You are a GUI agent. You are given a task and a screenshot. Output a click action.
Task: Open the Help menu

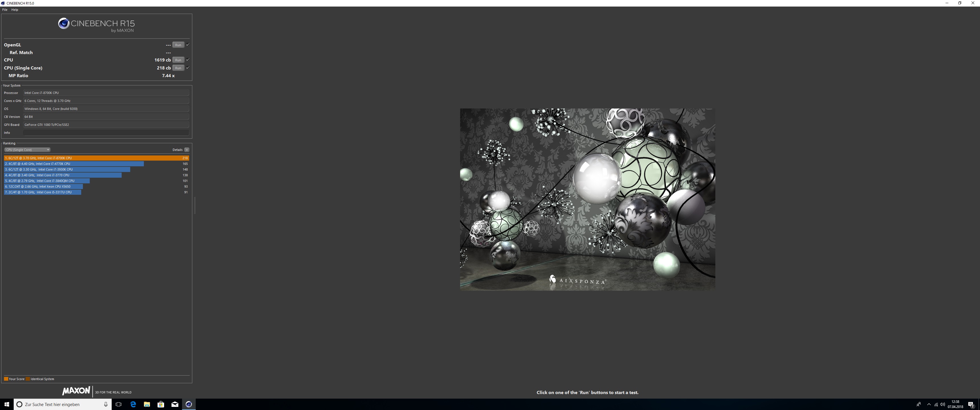15,9
